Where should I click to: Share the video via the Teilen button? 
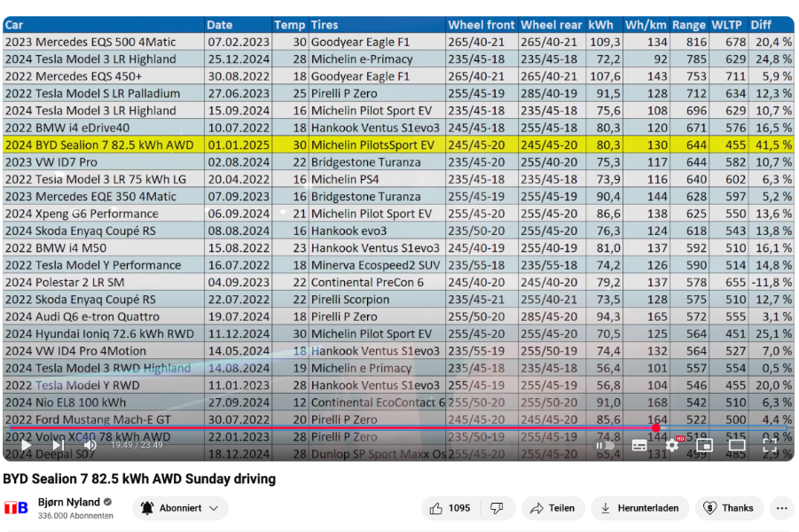(552, 508)
